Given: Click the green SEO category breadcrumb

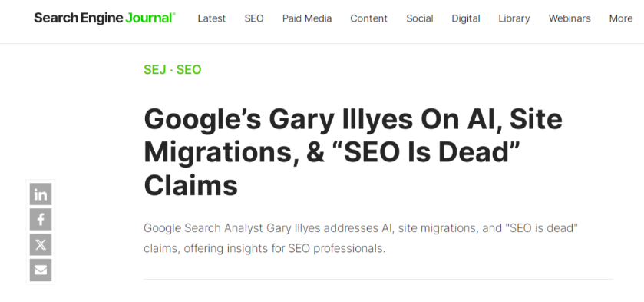Looking at the screenshot, I should 189,69.
